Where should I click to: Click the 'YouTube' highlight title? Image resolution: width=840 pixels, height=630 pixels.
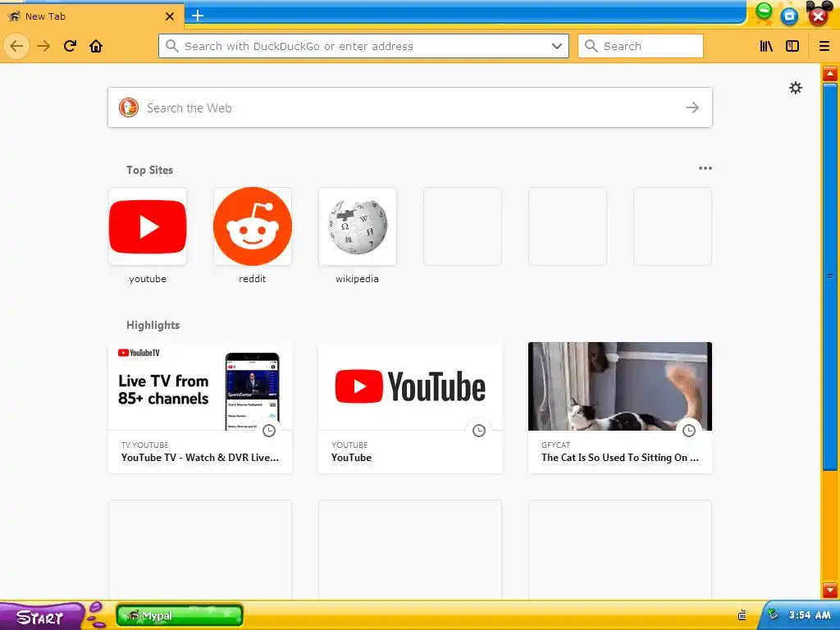(x=351, y=458)
